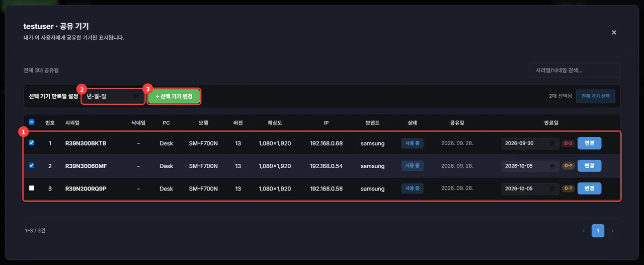
Task: Click 변경 button for device R39N30060MF
Action: pos(589,166)
